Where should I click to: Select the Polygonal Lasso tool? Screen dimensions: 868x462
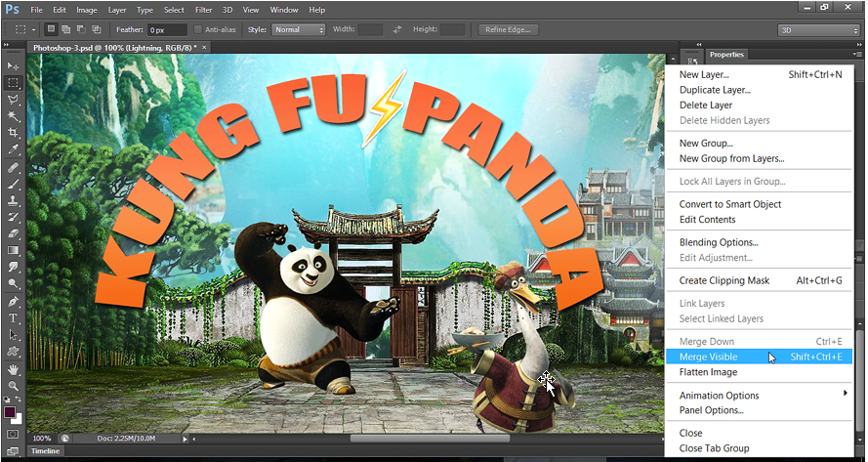pos(13,100)
